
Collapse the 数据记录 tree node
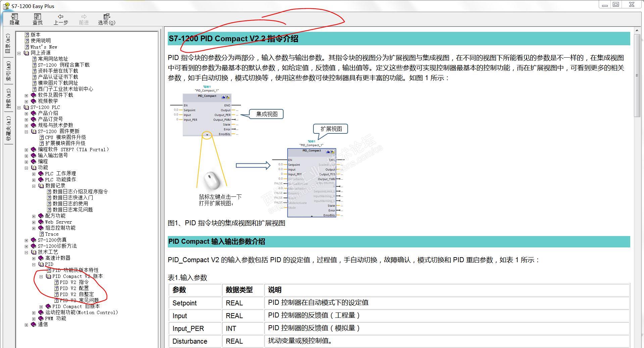[x=34, y=186]
